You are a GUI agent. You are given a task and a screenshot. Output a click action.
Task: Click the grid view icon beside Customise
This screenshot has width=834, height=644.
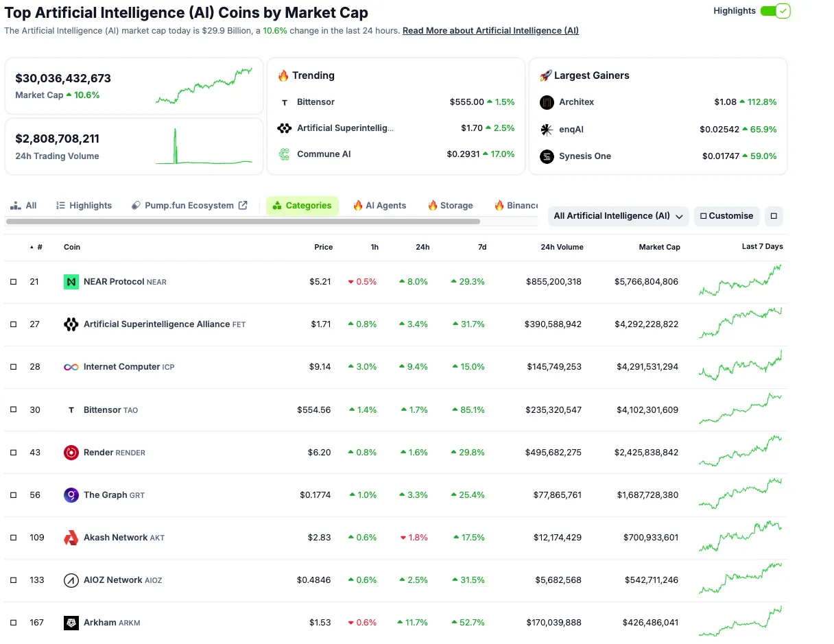pyautogui.click(x=774, y=216)
